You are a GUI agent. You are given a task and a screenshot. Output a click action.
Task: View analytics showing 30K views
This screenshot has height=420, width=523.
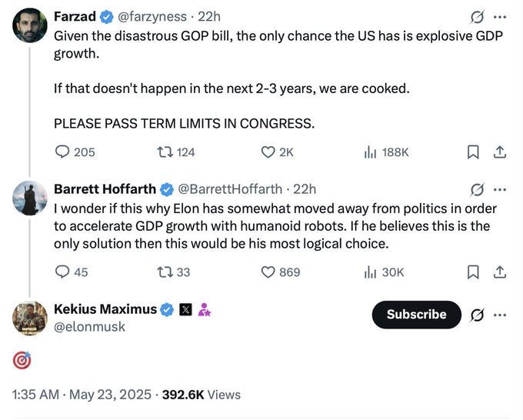pyautogui.click(x=370, y=272)
